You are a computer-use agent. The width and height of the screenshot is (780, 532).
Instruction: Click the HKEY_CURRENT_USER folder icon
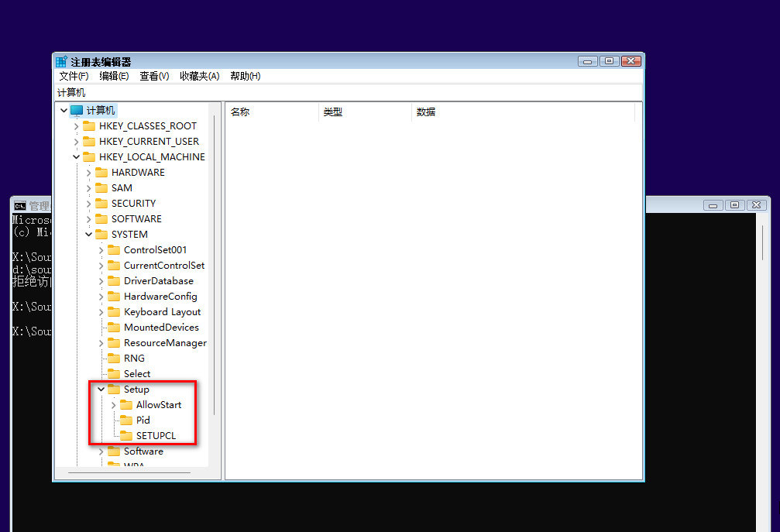tap(89, 141)
